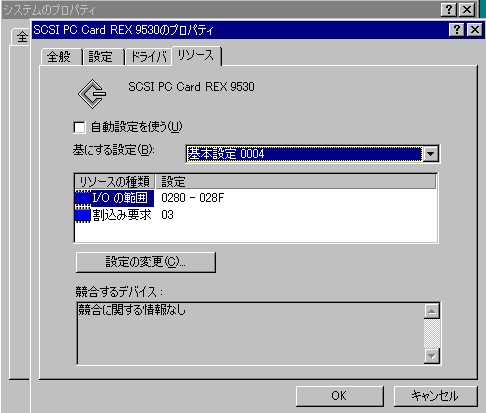Viewport: 486px width, 413px height.
Task: Click the conflict list scrollbar track
Action: pos(432,334)
